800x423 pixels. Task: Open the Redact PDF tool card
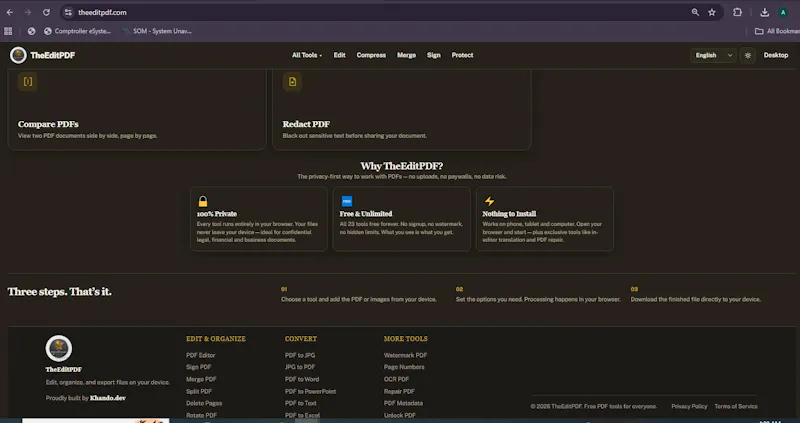[x=402, y=110]
